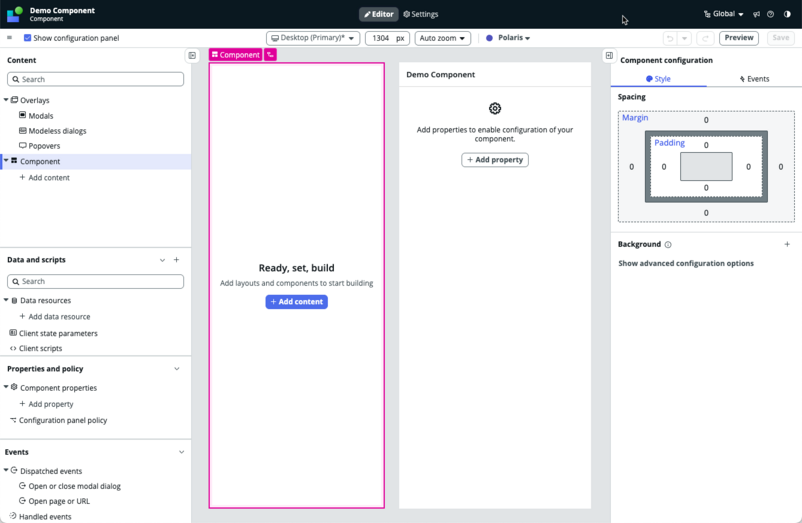The width and height of the screenshot is (802, 523).
Task: Click the purple Polaris theme color dot
Action: click(x=489, y=38)
